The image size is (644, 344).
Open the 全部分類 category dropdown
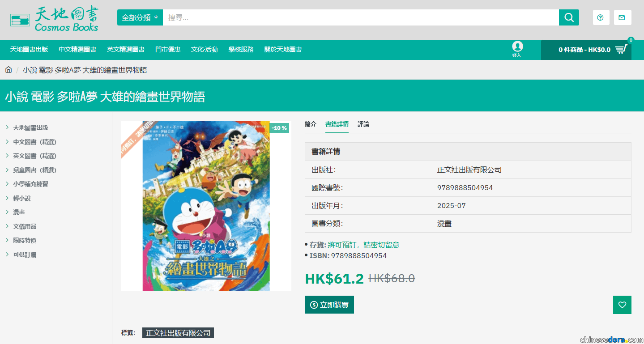click(x=140, y=17)
